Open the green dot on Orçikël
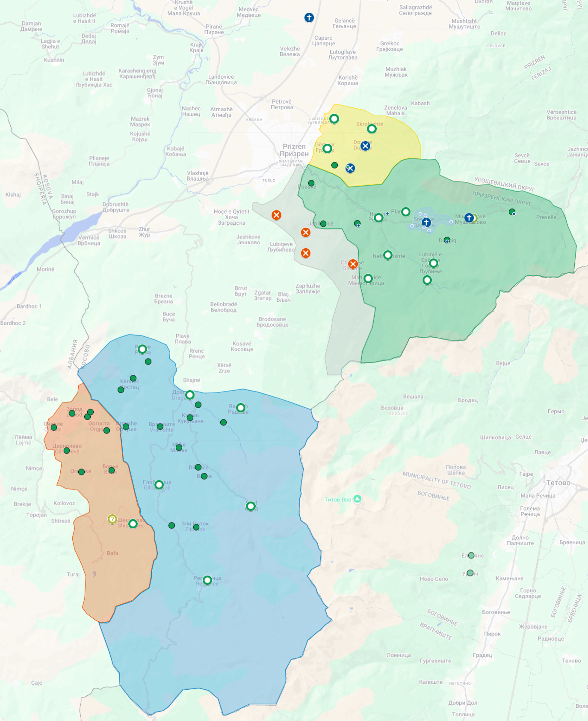Image resolution: width=588 pixels, height=721 pixels. pyautogui.click(x=54, y=427)
